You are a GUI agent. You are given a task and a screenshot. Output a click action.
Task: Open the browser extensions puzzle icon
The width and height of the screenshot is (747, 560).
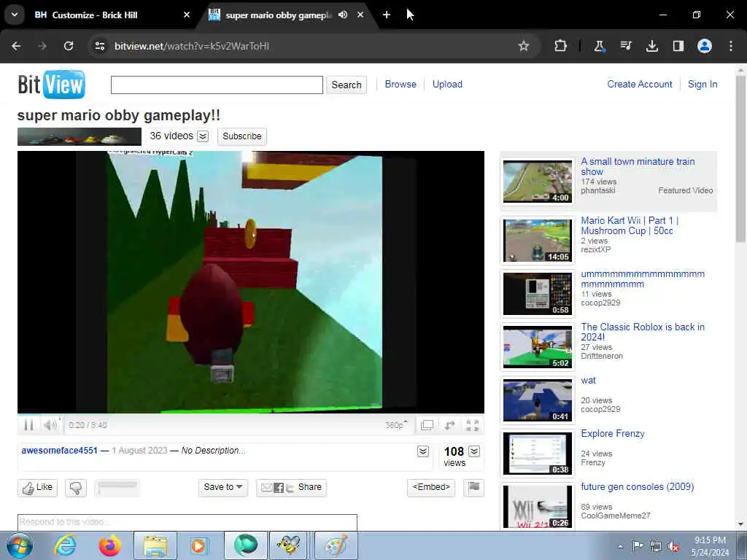(x=561, y=46)
